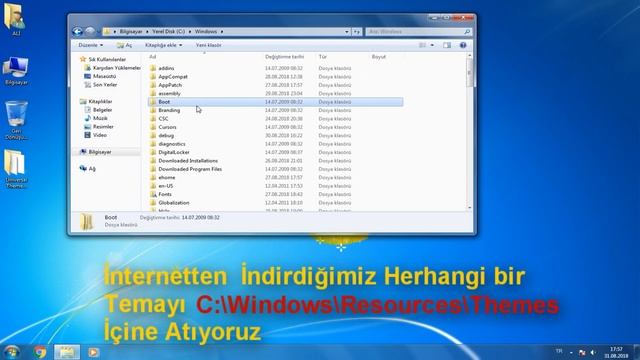Open Geri Dönüşüm recycle bin desktop icon
Viewport: 640px width, 360px height.
coord(16,120)
